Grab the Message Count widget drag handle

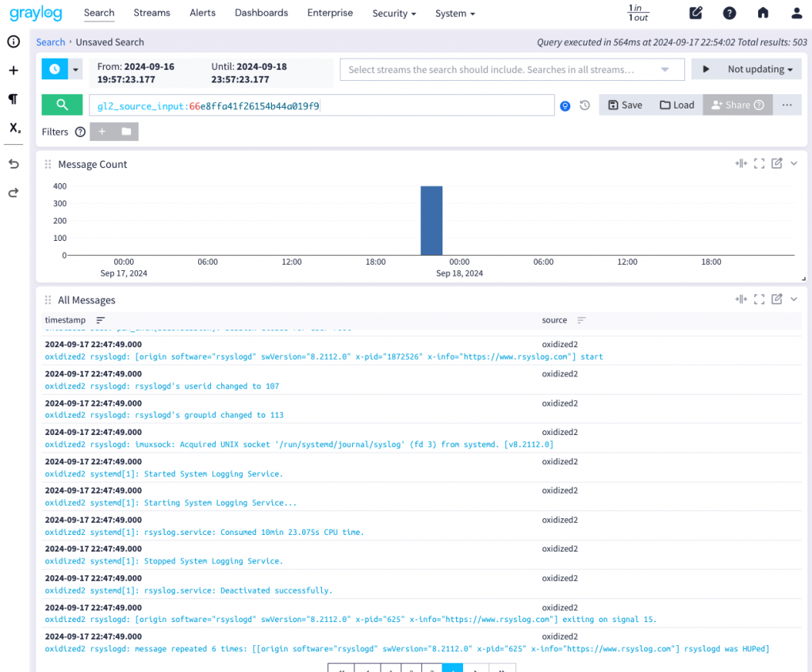click(x=48, y=164)
